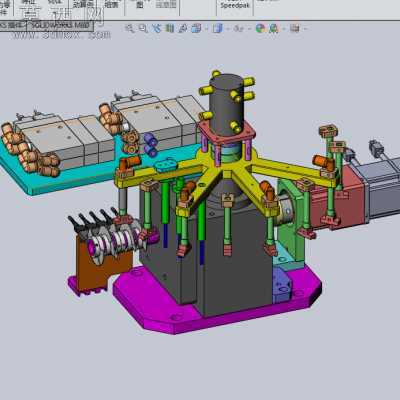Click the Display Style icon
The width and height of the screenshot is (400, 400).
pyautogui.click(x=217, y=28)
